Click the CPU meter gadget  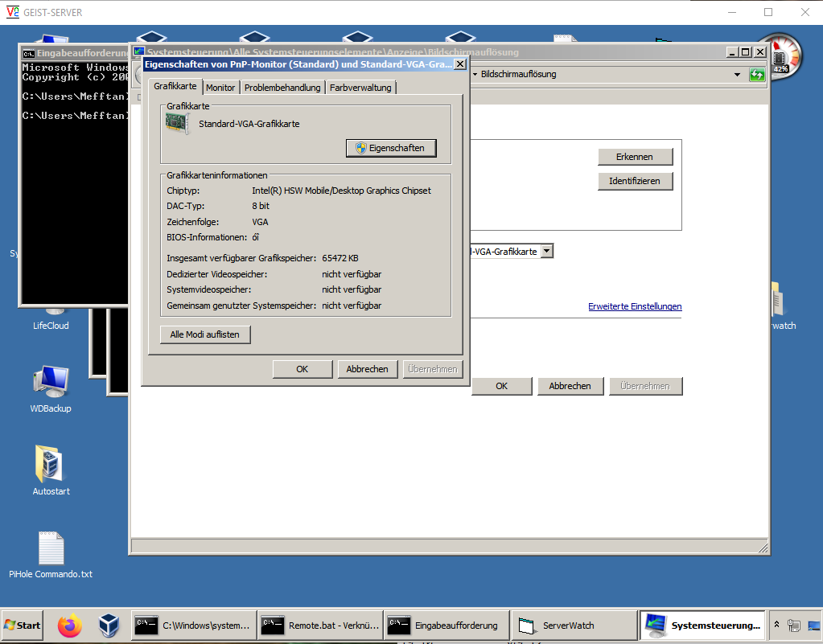[x=780, y=55]
